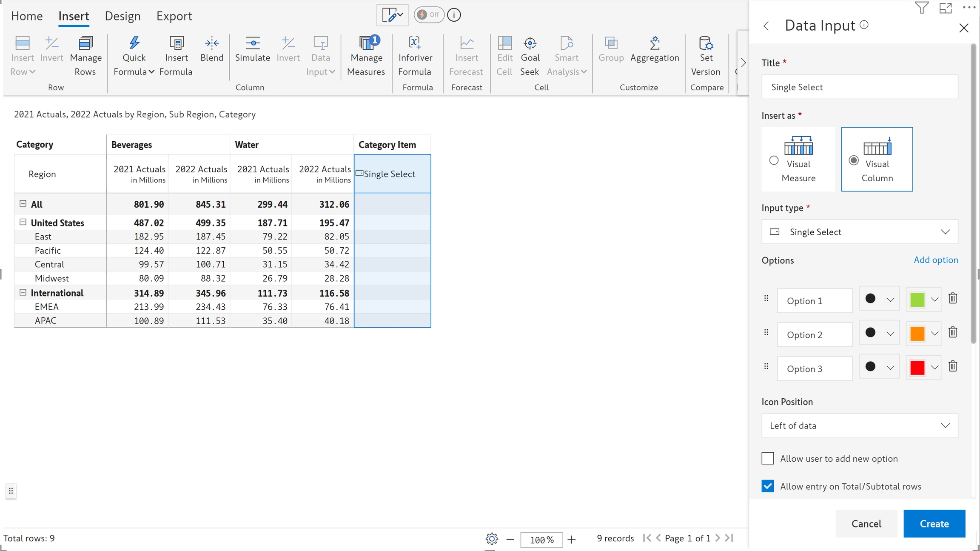Open the filter funnel icon
The width and height of the screenshot is (980, 551).
click(921, 8)
